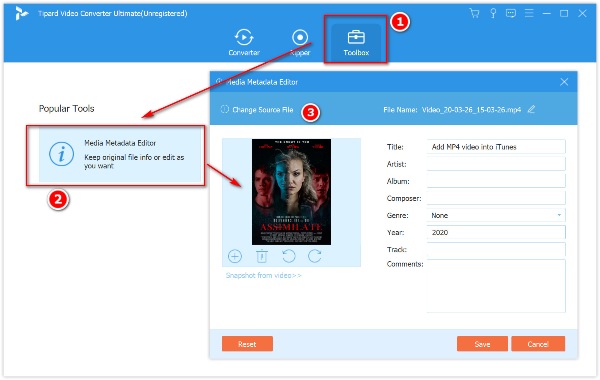Rotate cover counterclockwise
Screen dimensions: 600x380
click(289, 256)
